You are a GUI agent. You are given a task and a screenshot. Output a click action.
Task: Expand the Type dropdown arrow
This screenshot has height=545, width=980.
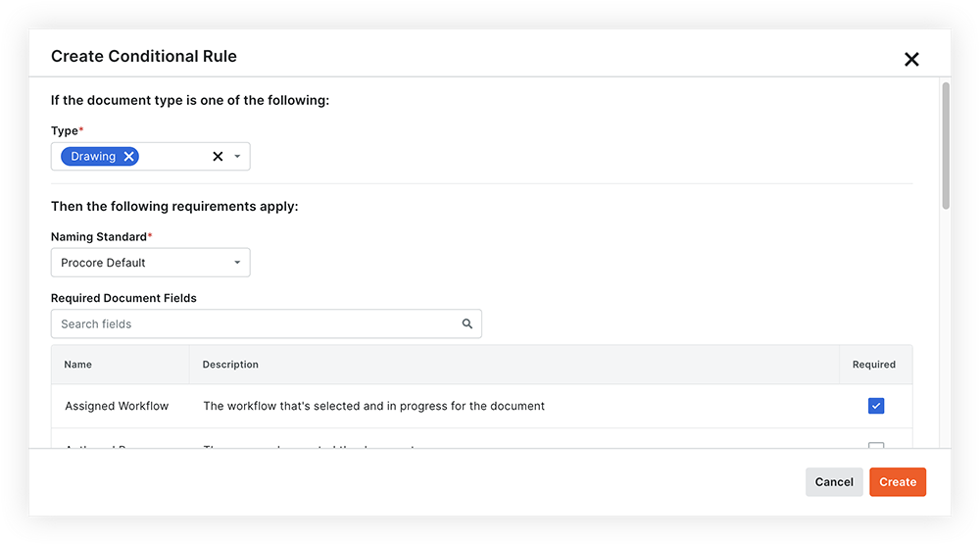(237, 157)
